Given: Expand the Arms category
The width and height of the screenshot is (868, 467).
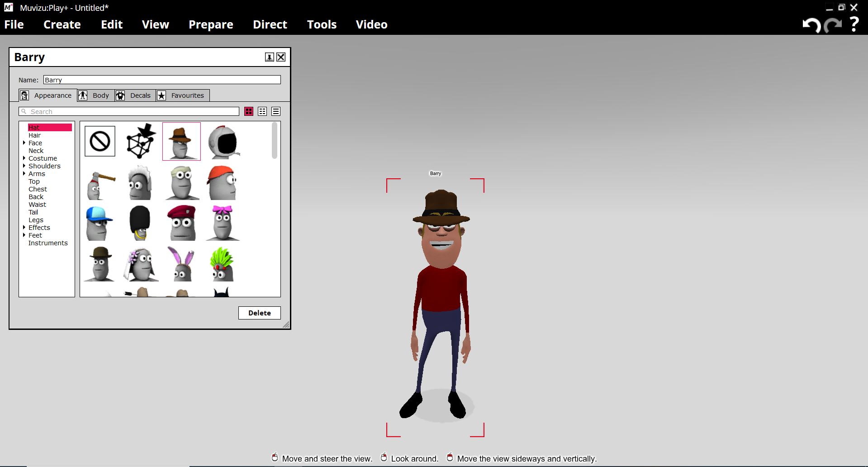Looking at the screenshot, I should [24, 174].
